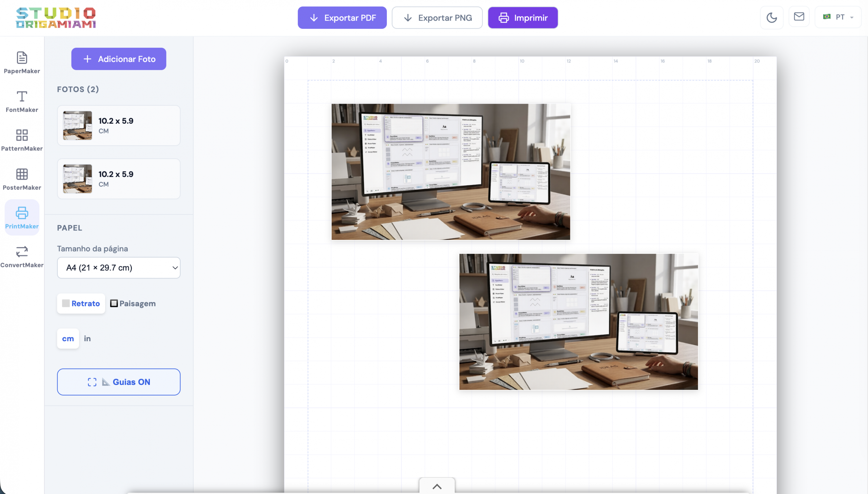Open the FontMaker tool
Viewport: 868px width, 494px height.
(22, 101)
